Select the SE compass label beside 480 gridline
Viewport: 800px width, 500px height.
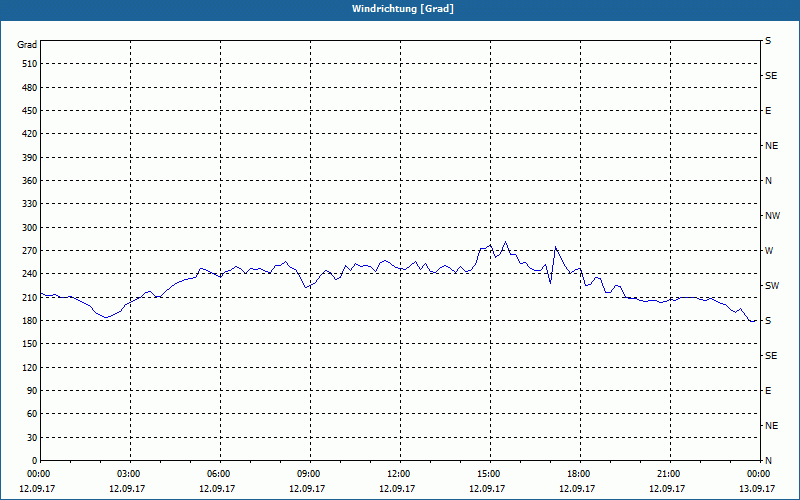click(771, 76)
